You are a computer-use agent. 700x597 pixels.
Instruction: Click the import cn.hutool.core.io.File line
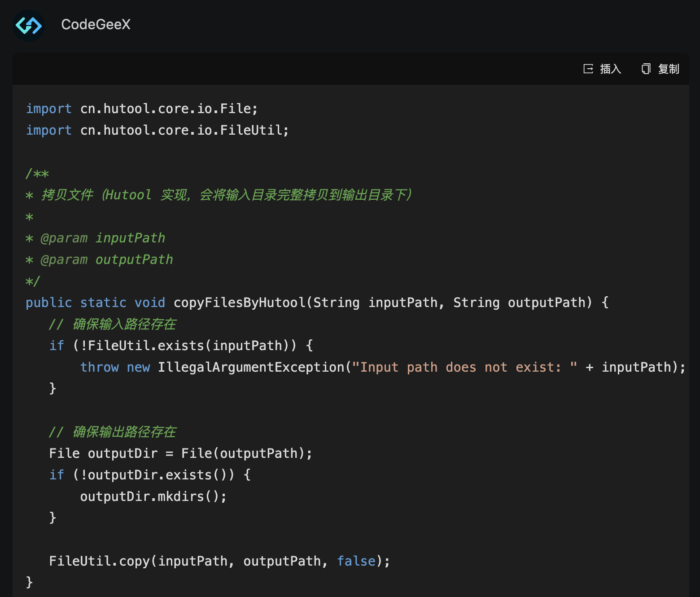pos(142,109)
